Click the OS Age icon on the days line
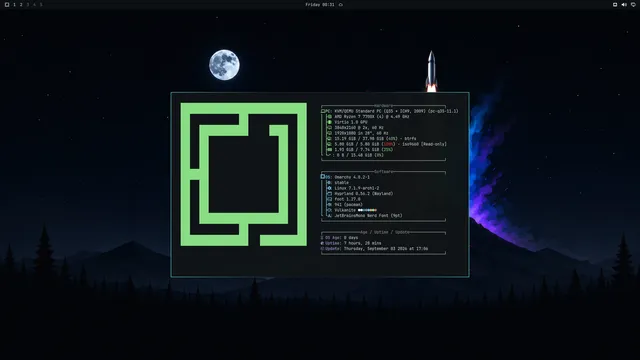Viewport: 640px width, 360px height. pyautogui.click(x=322, y=238)
